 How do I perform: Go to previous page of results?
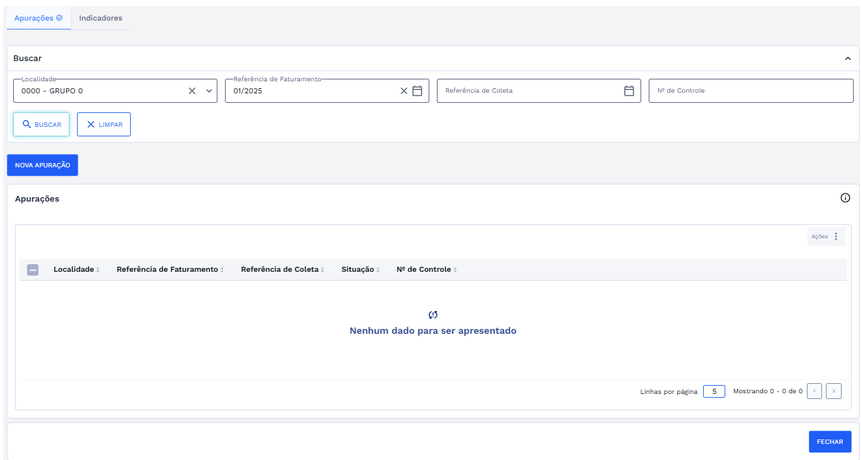click(x=814, y=391)
